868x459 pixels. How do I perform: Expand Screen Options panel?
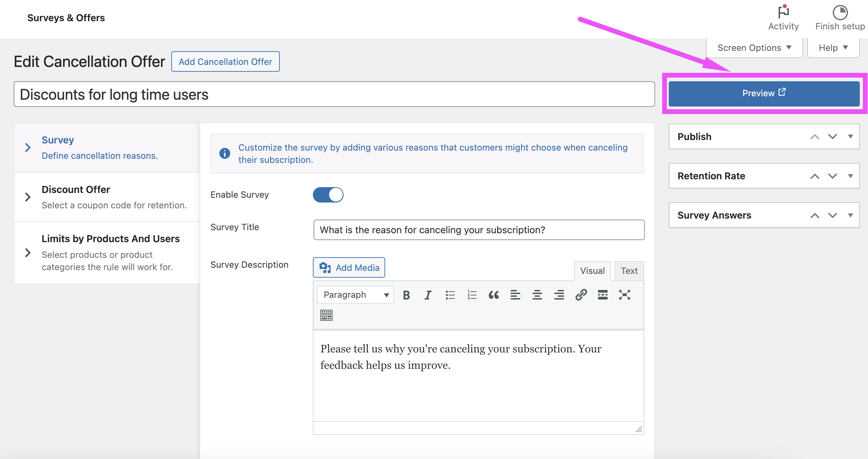pos(754,48)
